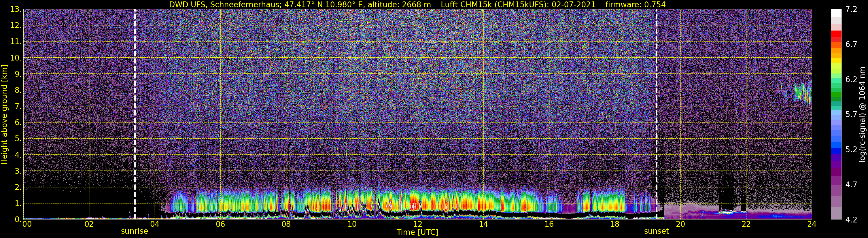Click the 'Height above ground [km]' axis label

(4, 115)
